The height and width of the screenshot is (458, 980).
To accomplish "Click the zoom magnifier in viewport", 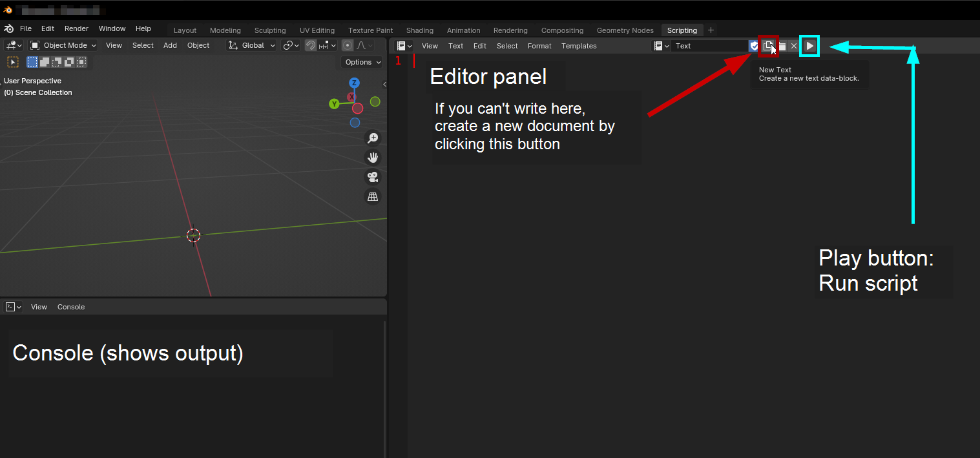I will 373,138.
